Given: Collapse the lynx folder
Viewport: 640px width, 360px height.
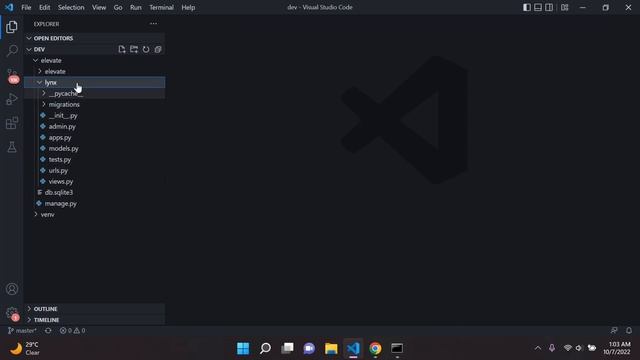Looking at the screenshot, I should [x=94, y=82].
